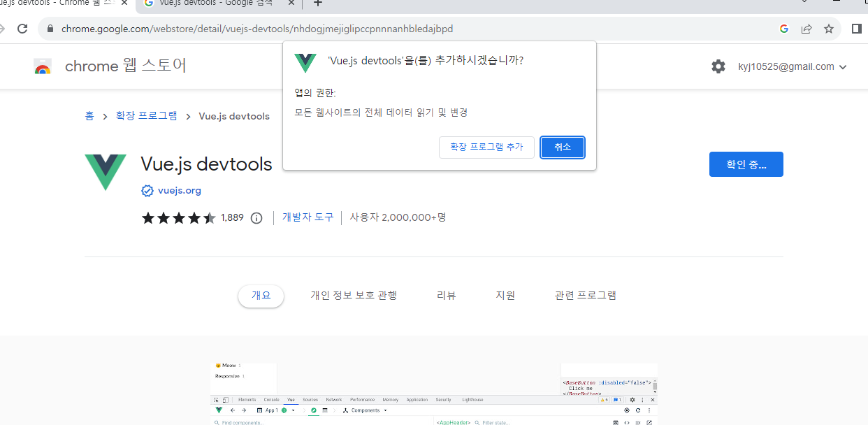Select the 개요 tab
Screen dimensions: 868x425
(x=261, y=296)
